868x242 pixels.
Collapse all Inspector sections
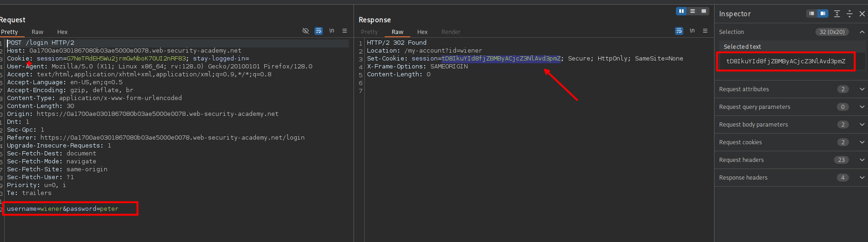point(849,14)
